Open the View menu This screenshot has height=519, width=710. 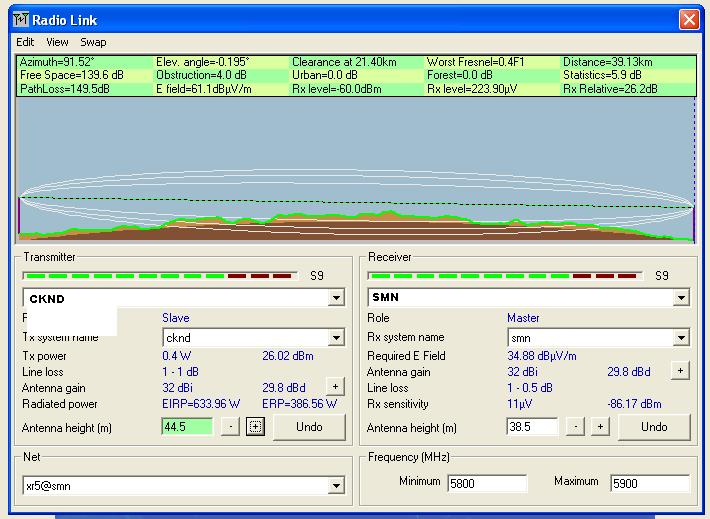pyautogui.click(x=57, y=42)
